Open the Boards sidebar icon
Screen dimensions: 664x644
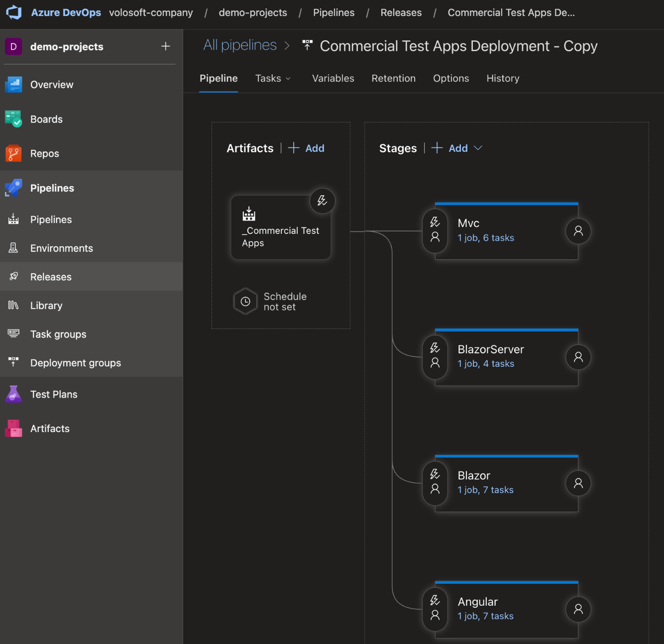[13, 119]
